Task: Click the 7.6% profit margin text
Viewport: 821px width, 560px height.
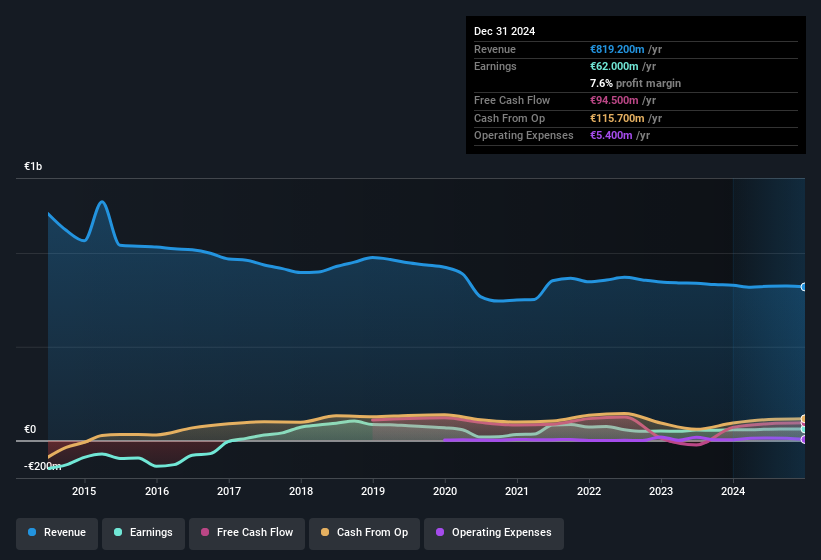Action: click(x=635, y=83)
